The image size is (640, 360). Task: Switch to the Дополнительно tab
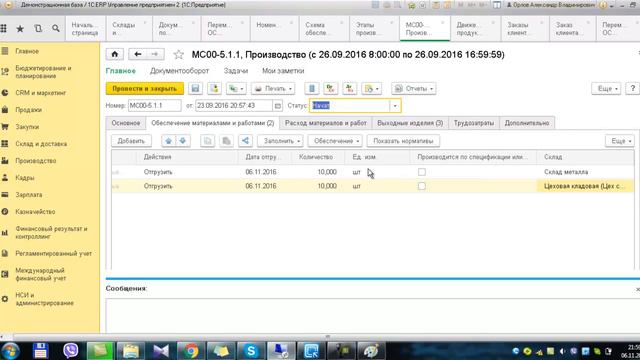point(527,123)
